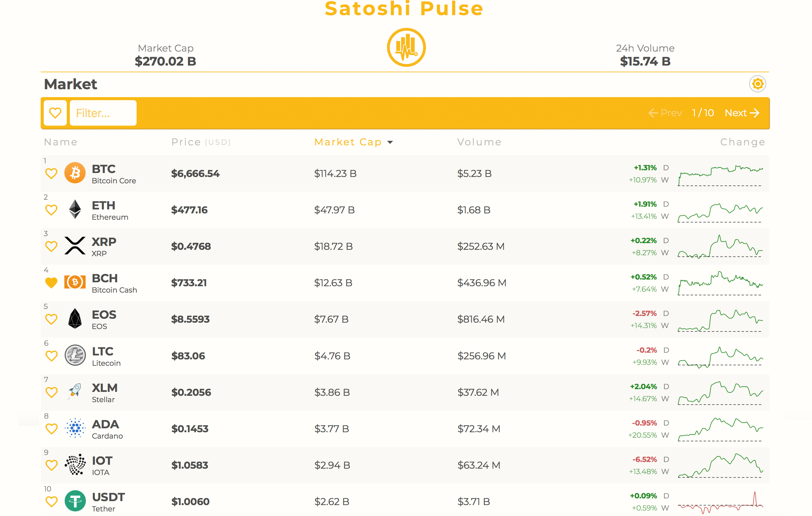
Task: Favorite the IOTA row
Action: (x=51, y=465)
